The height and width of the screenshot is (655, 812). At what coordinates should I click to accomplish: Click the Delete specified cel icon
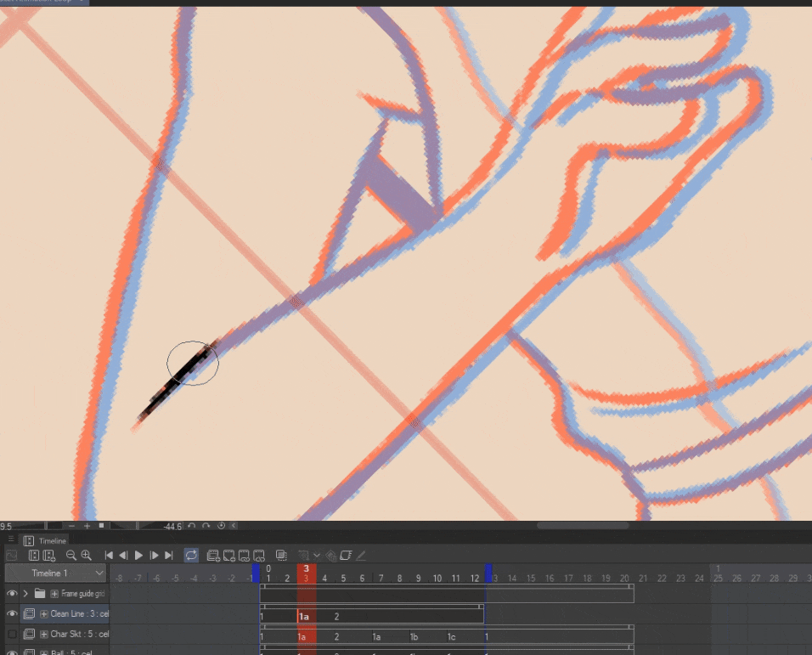coord(259,556)
